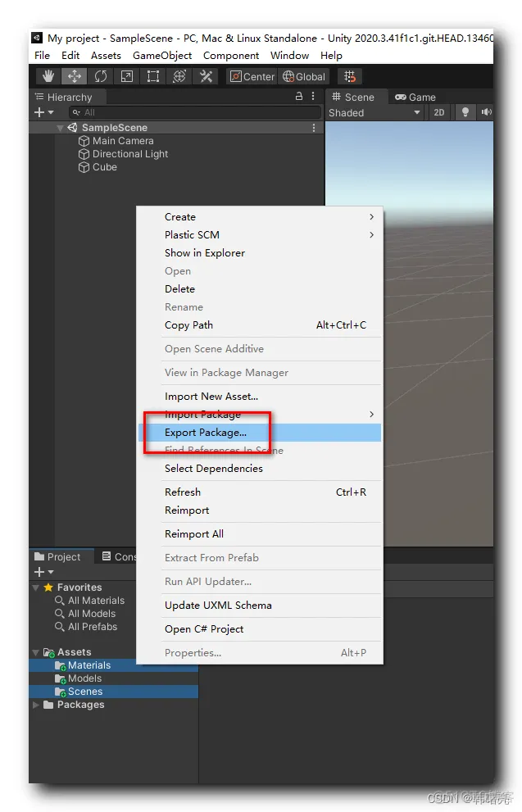The image size is (522, 812).
Task: Select the Transform tool
Action: tap(179, 77)
